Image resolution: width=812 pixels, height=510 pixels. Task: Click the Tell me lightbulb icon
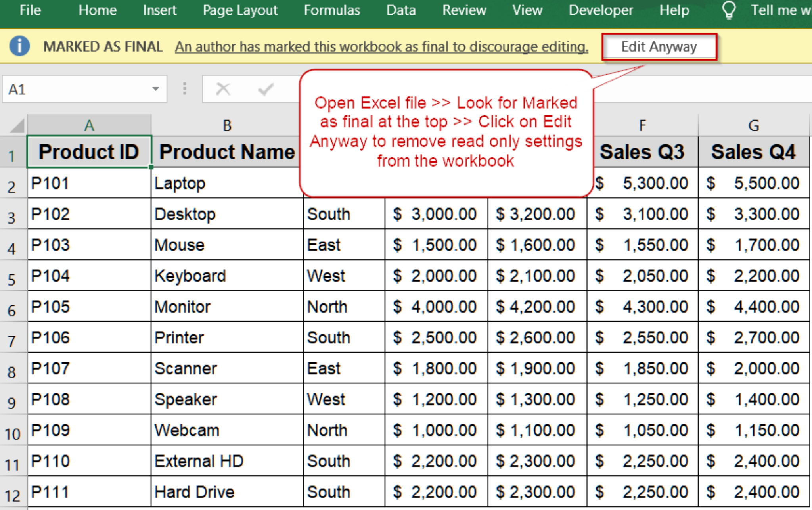click(729, 11)
